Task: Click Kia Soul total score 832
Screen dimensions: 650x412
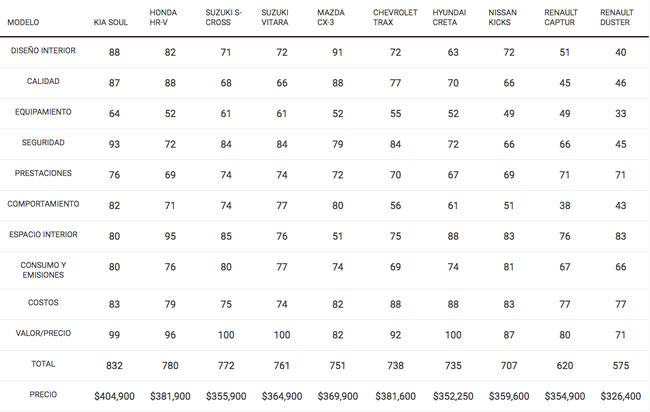Action: pos(114,366)
